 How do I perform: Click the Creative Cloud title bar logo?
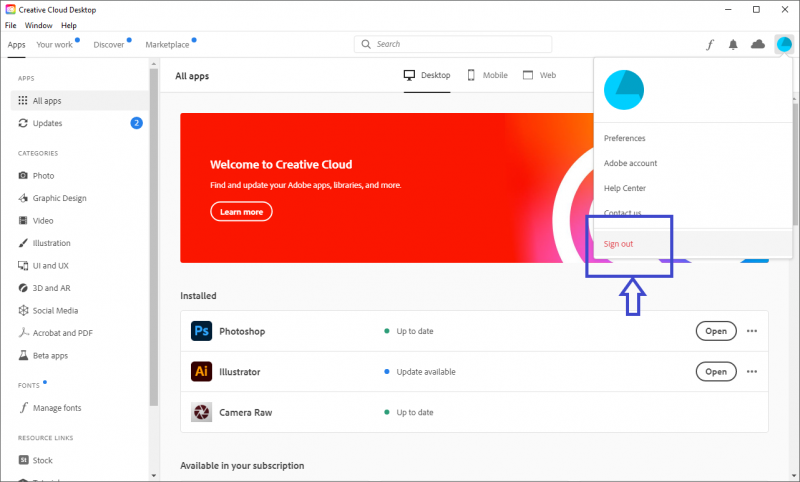click(x=10, y=9)
